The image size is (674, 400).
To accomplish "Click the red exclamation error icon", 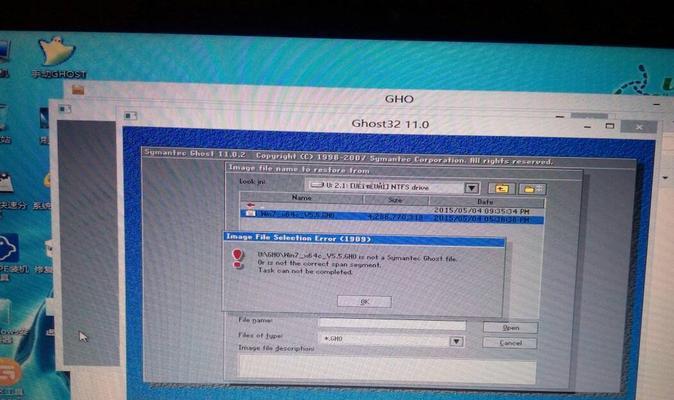I will [x=237, y=259].
